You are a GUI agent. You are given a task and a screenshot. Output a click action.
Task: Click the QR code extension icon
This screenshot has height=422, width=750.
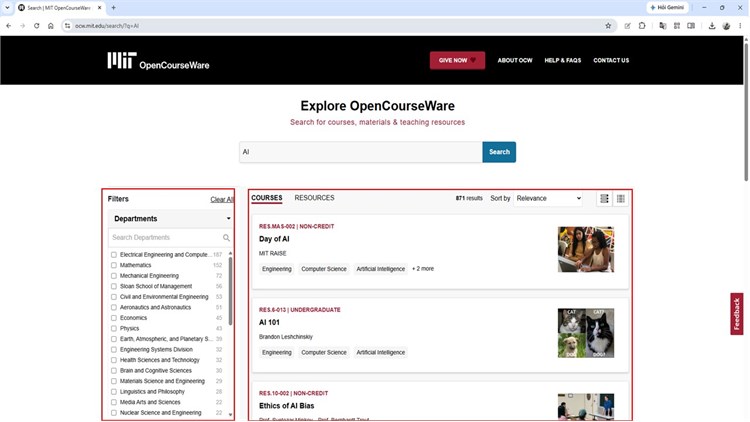pyautogui.click(x=677, y=26)
